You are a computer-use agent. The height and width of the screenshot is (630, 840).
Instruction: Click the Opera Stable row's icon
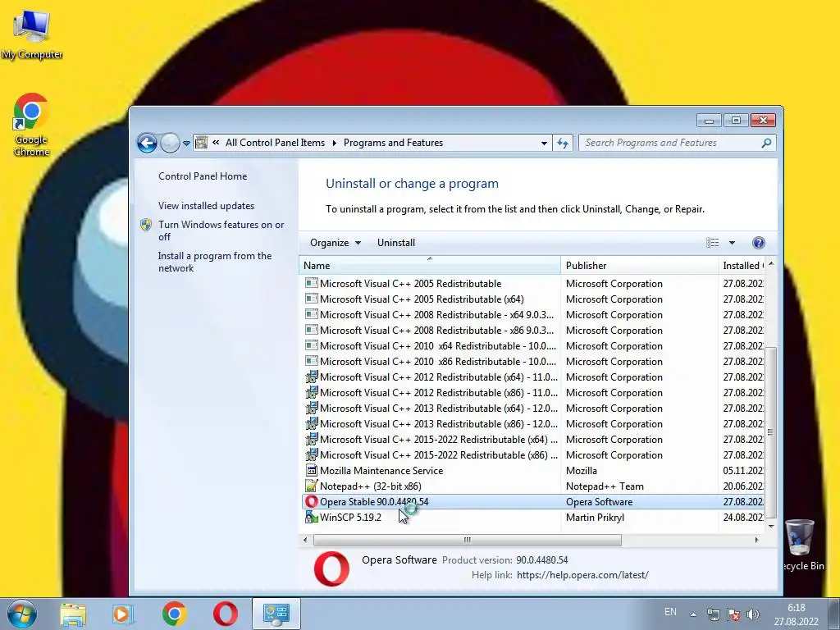[311, 502]
